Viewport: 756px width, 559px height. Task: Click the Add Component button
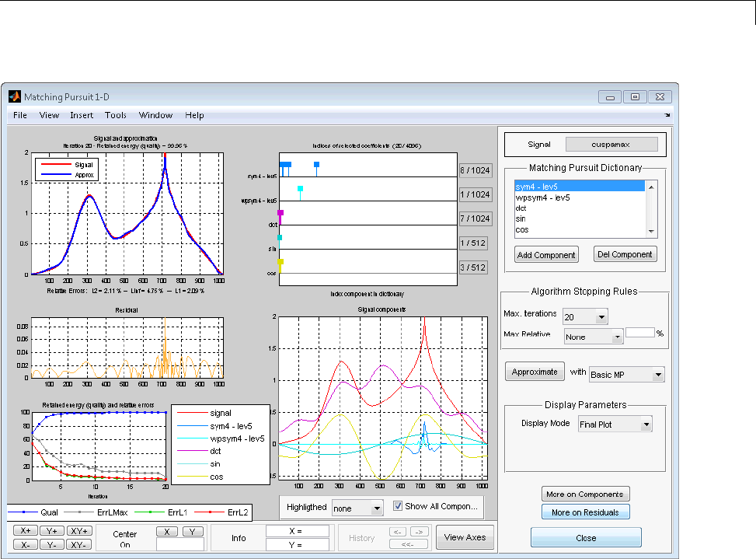pos(545,254)
